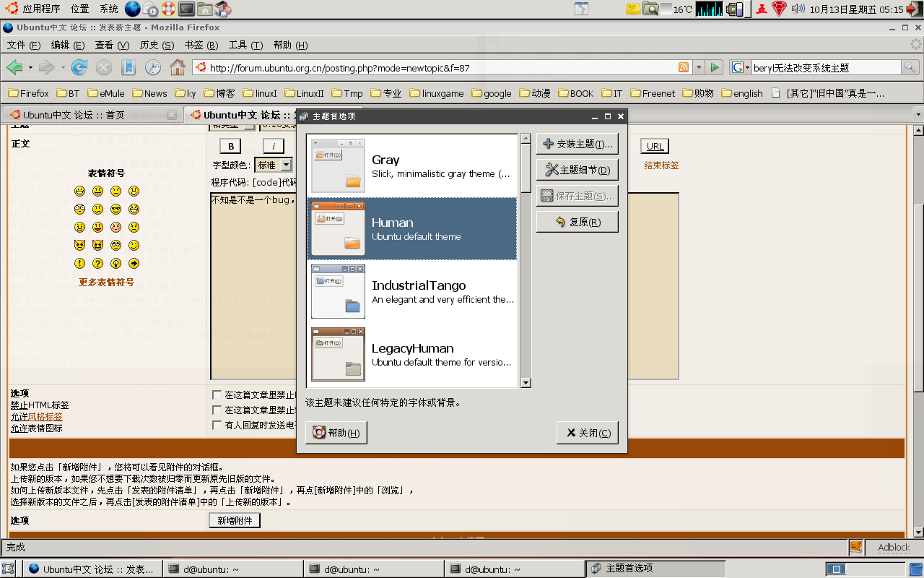Viewport: 924px width, 578px height.
Task: Enable the 有人回复时发送电子 notification checkbox
Action: point(217,425)
